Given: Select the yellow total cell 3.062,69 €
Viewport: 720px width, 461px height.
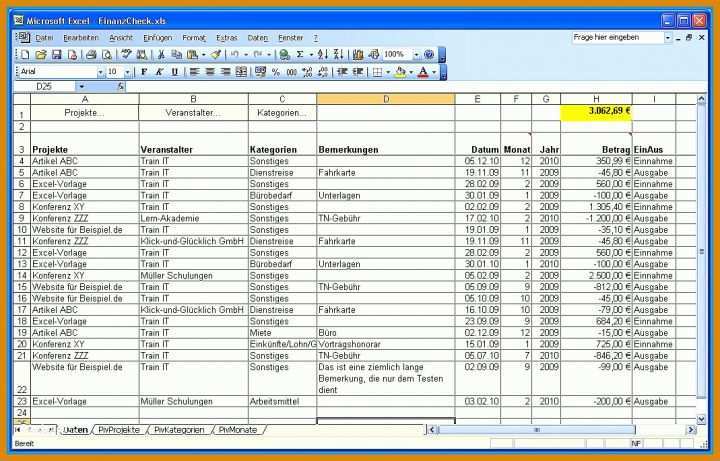Looking at the screenshot, I should click(x=596, y=113).
